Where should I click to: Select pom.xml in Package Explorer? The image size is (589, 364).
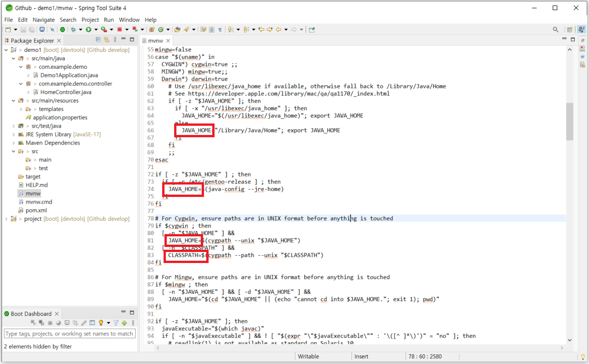[33, 211]
